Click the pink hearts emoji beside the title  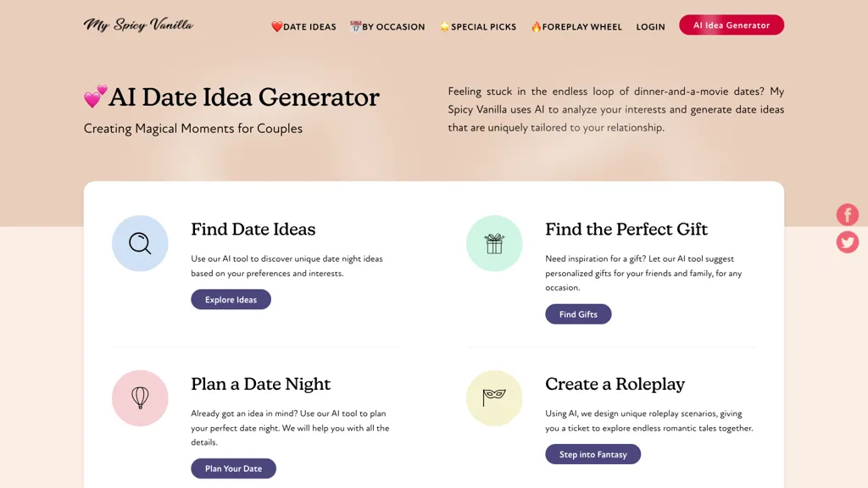[95, 97]
